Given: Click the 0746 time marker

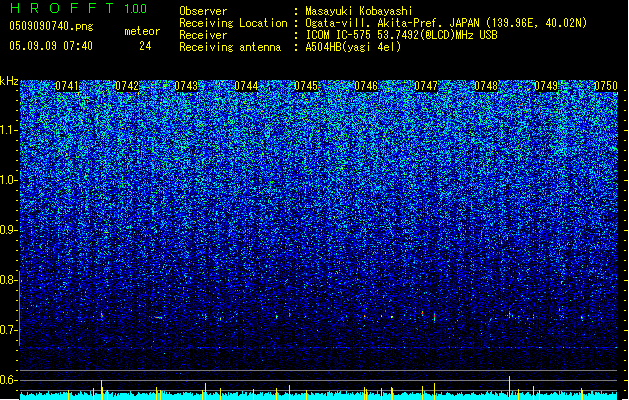Looking at the screenshot, I should [x=366, y=86].
